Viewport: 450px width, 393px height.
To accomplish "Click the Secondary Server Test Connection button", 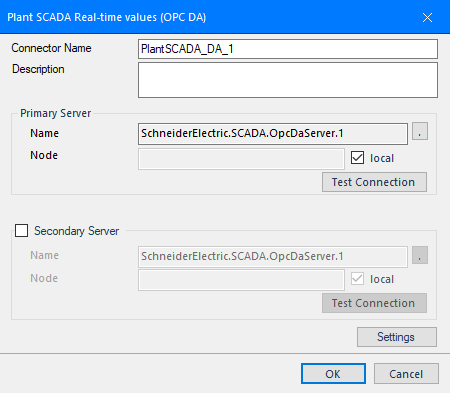I will pyautogui.click(x=374, y=303).
